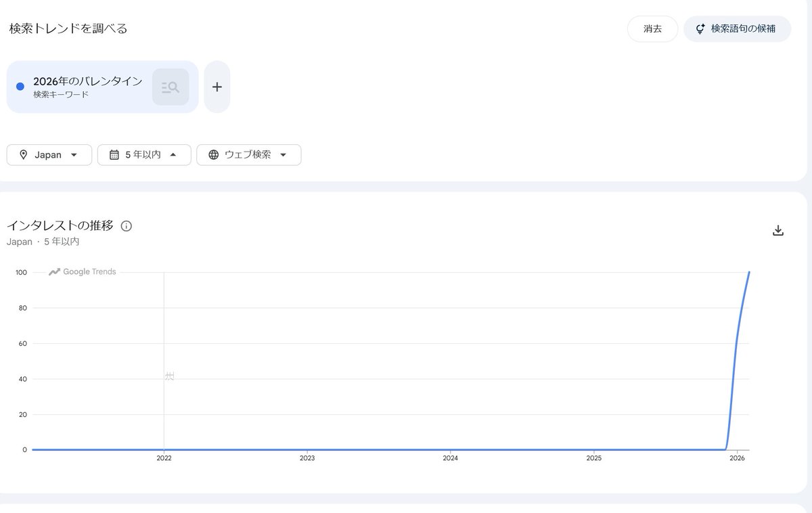The height and width of the screenshot is (513, 812).
Task: Download the interest chart data
Action: coord(778,231)
